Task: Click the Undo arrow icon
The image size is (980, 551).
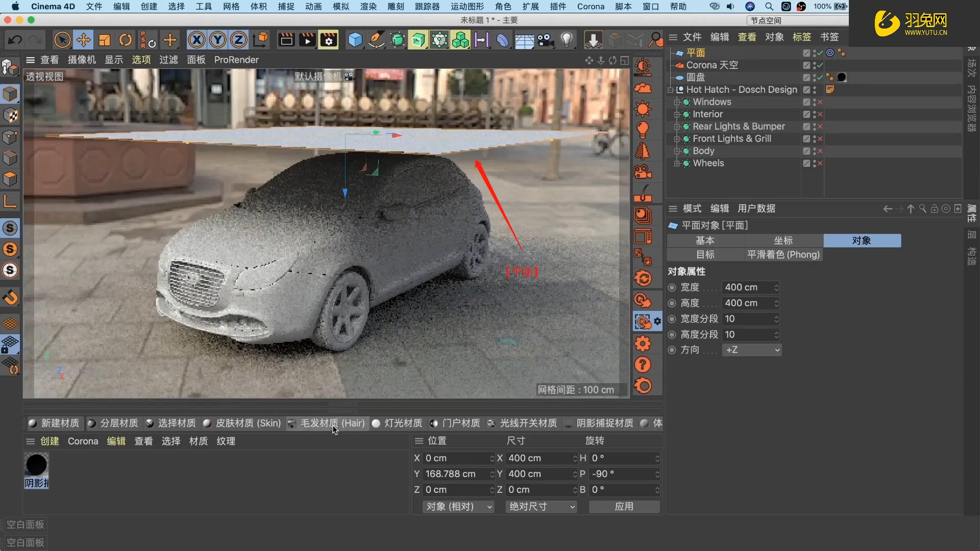Action: [x=15, y=40]
